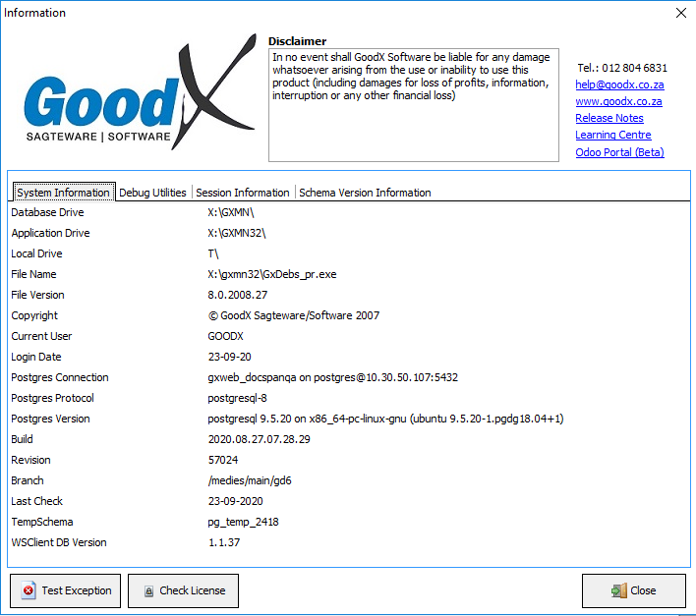696x616 pixels.
Task: Click the Application Drive value X:\GXMN32\
Action: point(237,233)
